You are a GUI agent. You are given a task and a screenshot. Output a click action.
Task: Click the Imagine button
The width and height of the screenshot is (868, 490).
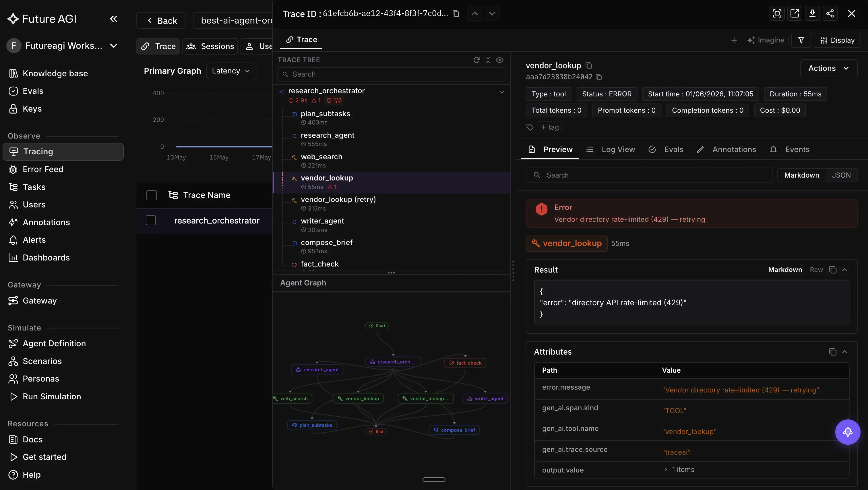(x=765, y=40)
